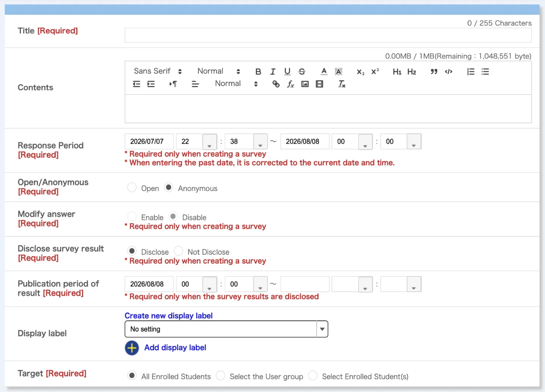The height and width of the screenshot is (392, 545).
Task: Apply underline formatting in the editor
Action: tap(287, 71)
